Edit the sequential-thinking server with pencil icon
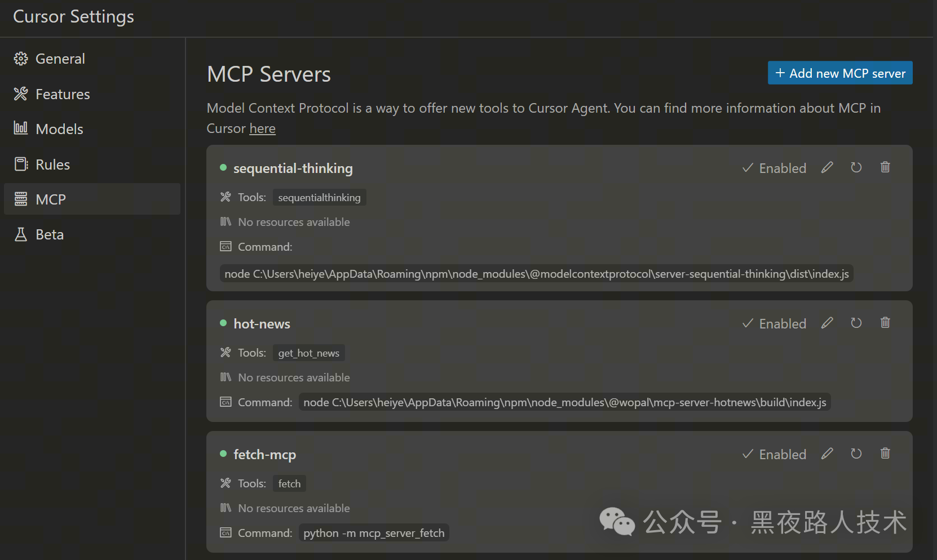This screenshot has height=560, width=937. (x=827, y=167)
